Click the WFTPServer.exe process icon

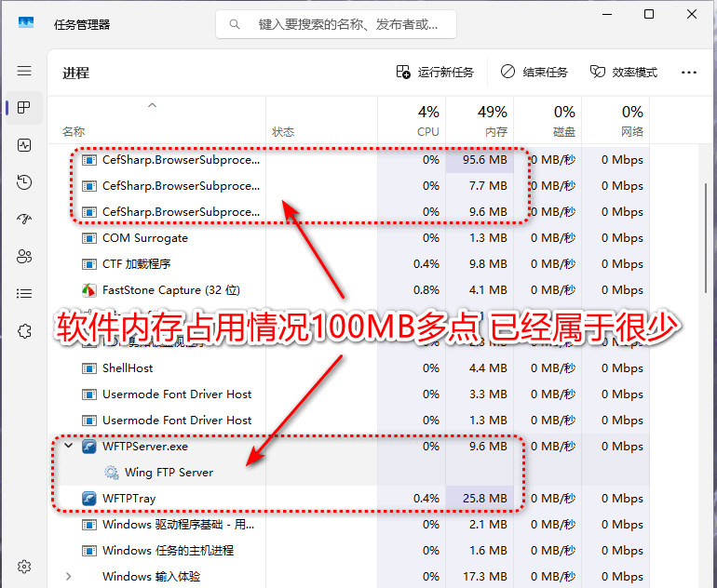pyautogui.click(x=88, y=447)
